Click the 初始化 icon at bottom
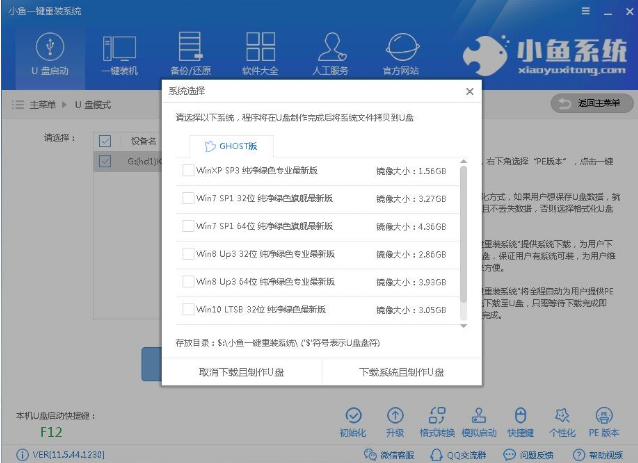The width and height of the screenshot is (638, 463). (x=352, y=420)
